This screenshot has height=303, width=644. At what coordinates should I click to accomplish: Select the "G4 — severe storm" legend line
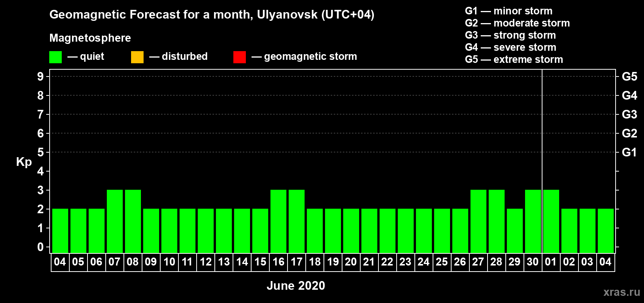point(511,47)
